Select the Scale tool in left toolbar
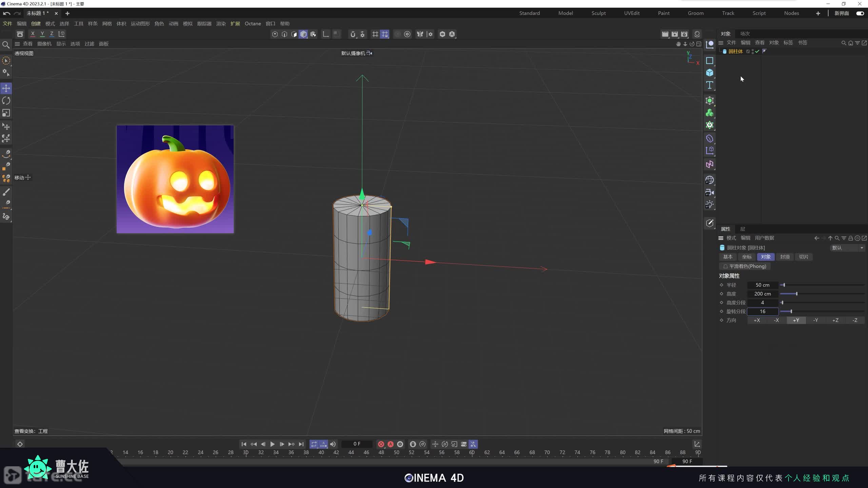Image resolution: width=868 pixels, height=488 pixels. tap(6, 113)
